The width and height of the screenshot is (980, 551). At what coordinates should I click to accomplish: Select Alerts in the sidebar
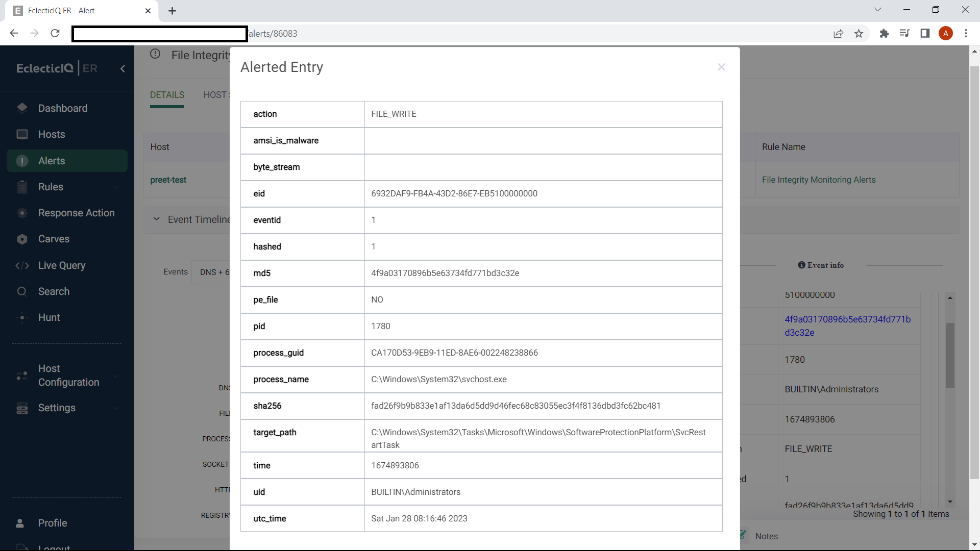click(x=52, y=161)
